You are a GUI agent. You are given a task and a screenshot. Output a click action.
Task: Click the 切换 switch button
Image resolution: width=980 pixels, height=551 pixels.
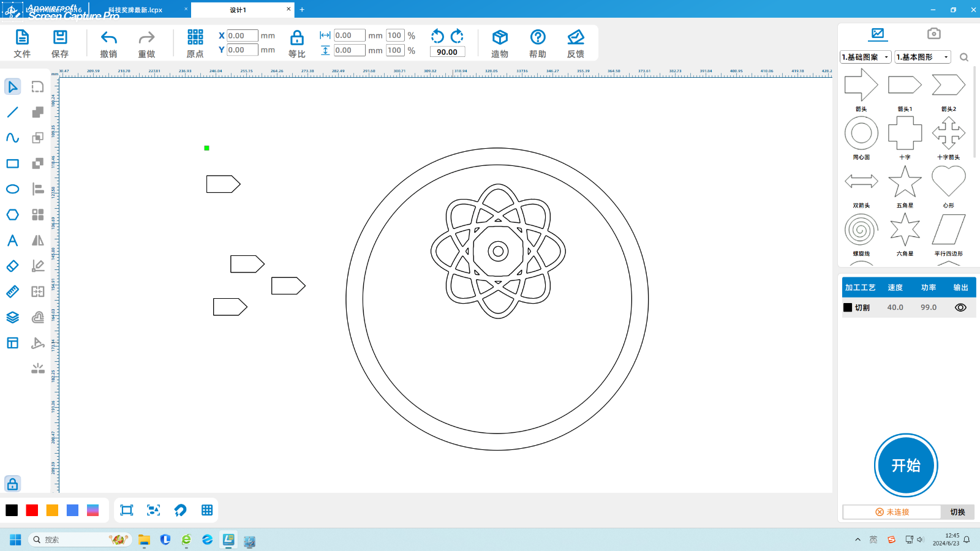957,512
